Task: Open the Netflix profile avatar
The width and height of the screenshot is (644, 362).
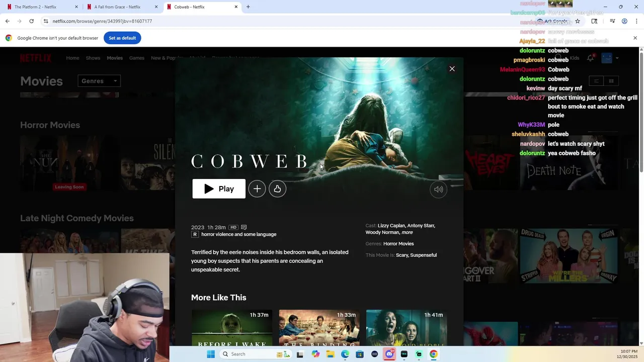Action: (x=607, y=58)
